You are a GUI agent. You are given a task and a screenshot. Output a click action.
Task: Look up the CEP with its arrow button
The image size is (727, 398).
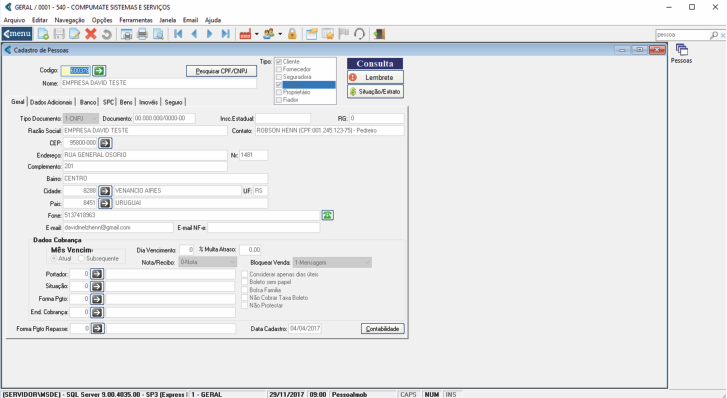click(x=105, y=143)
